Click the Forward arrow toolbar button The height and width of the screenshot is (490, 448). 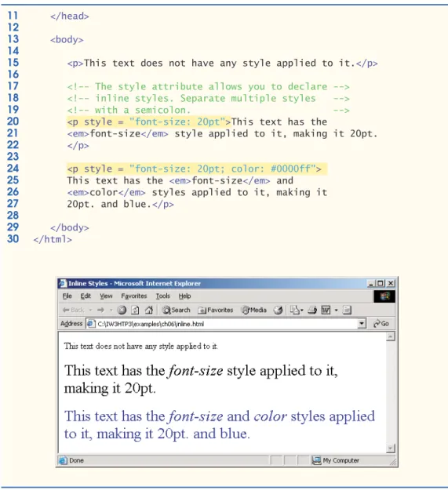[x=100, y=310]
